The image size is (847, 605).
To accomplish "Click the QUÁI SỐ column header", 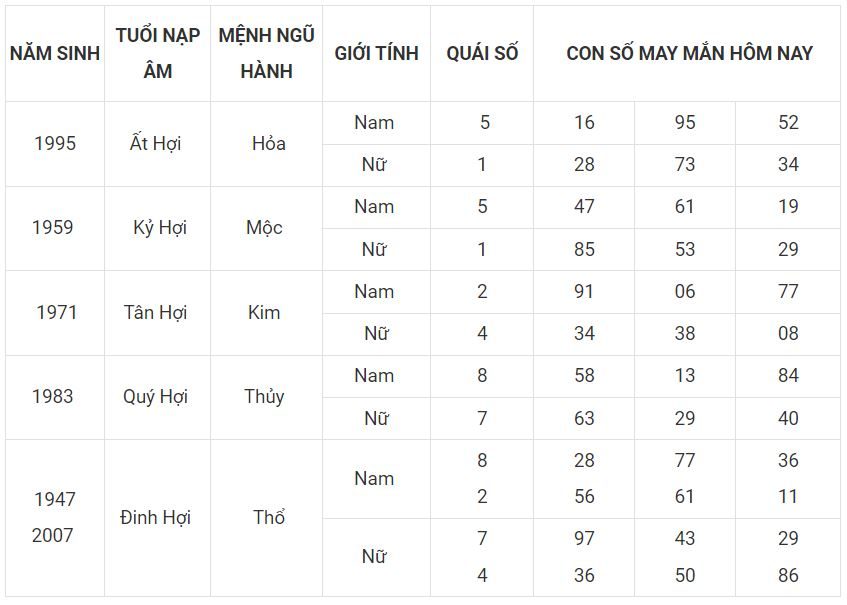I will coord(482,53).
